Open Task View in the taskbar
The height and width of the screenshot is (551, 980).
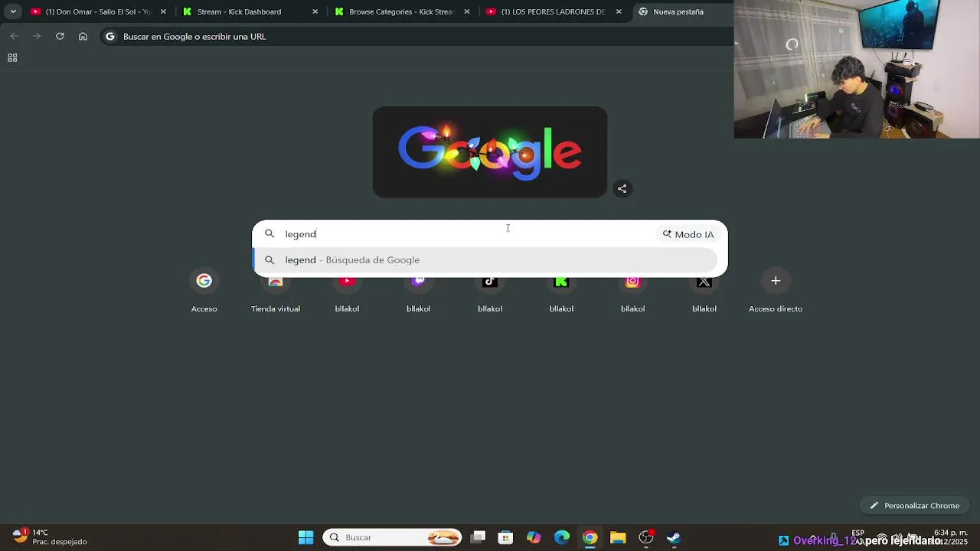click(x=478, y=537)
